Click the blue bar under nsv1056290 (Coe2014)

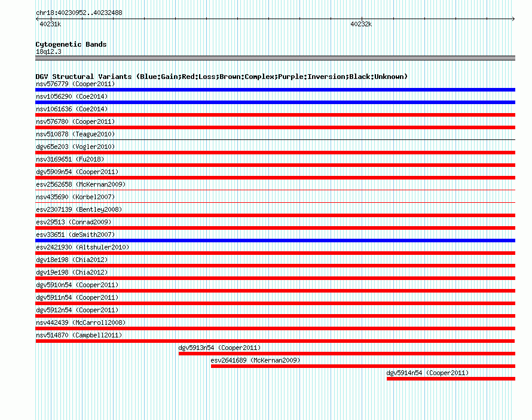pos(275,102)
